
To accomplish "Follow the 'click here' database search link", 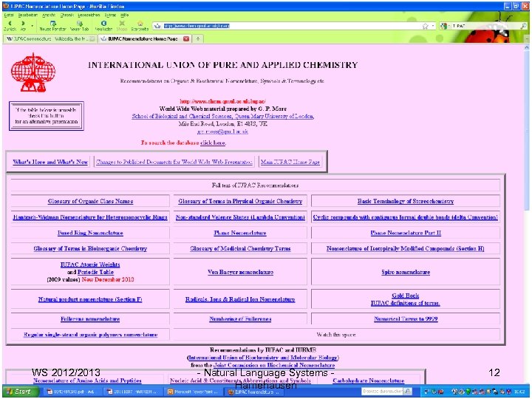I will pyautogui.click(x=212, y=143).
